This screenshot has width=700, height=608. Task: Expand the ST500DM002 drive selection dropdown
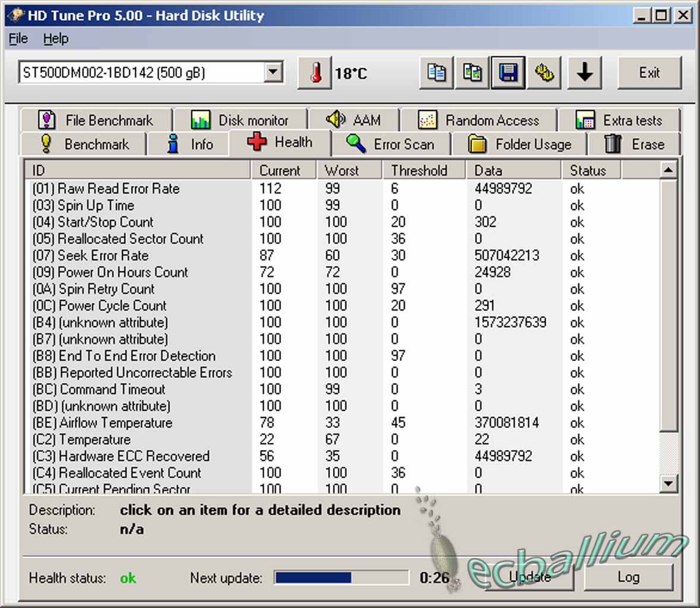coord(273,72)
